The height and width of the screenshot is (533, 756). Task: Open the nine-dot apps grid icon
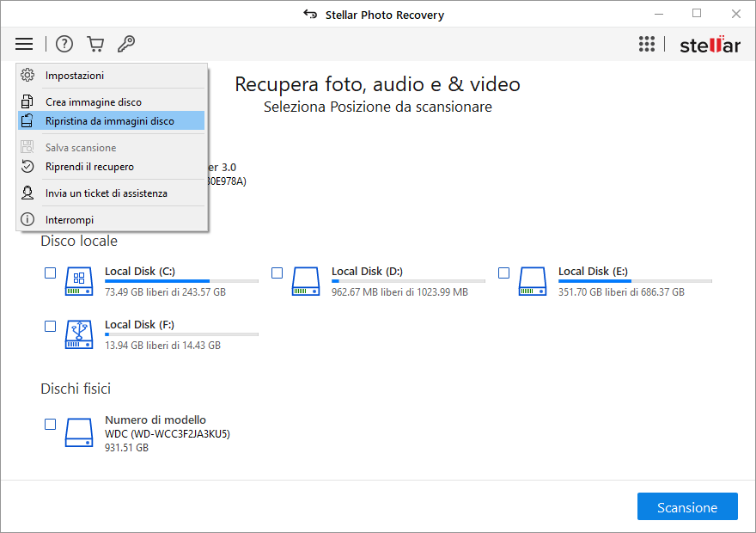click(x=647, y=45)
